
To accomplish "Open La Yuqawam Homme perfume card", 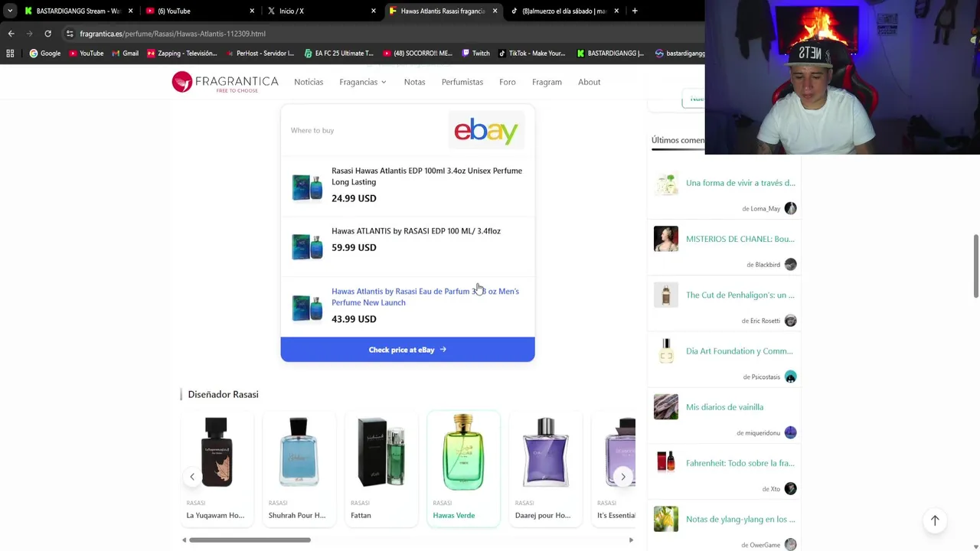I will (x=216, y=469).
